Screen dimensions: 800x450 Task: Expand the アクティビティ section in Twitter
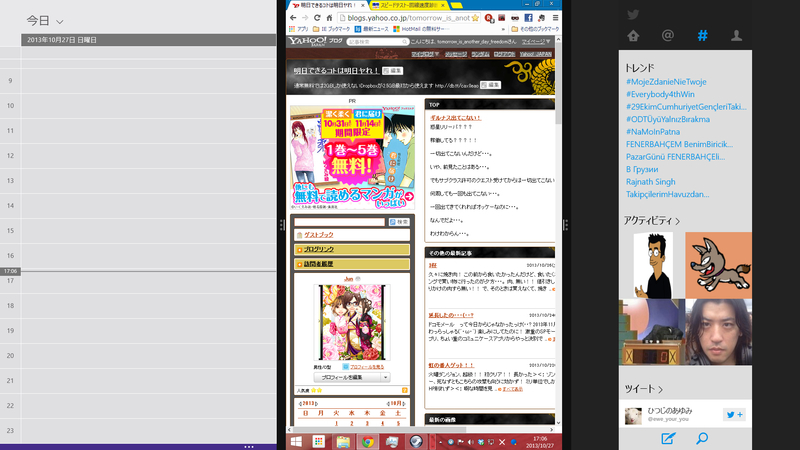[652, 220]
